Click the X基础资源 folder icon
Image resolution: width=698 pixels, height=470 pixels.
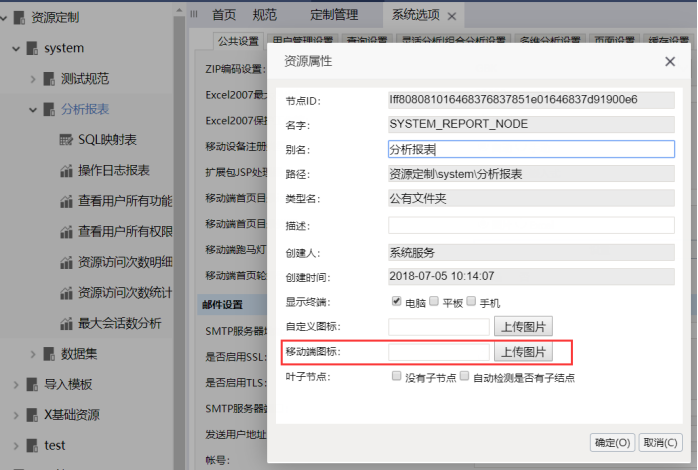click(x=32, y=415)
